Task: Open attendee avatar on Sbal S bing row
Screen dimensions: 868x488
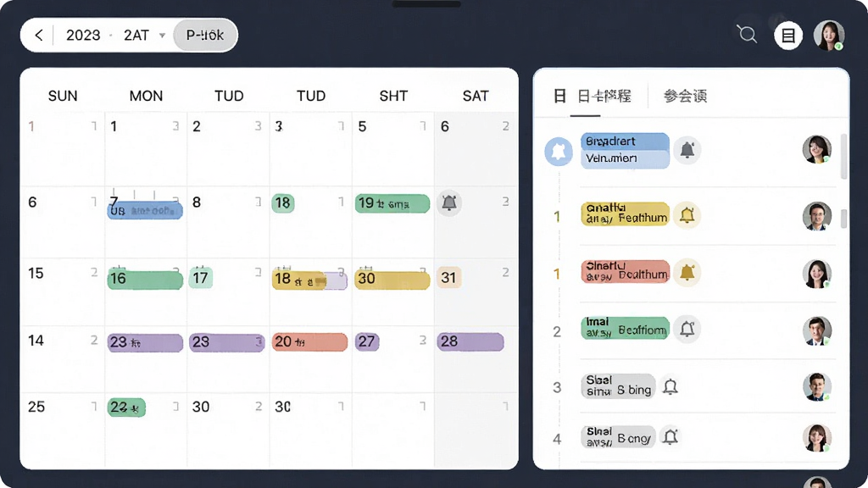Action: click(x=817, y=386)
